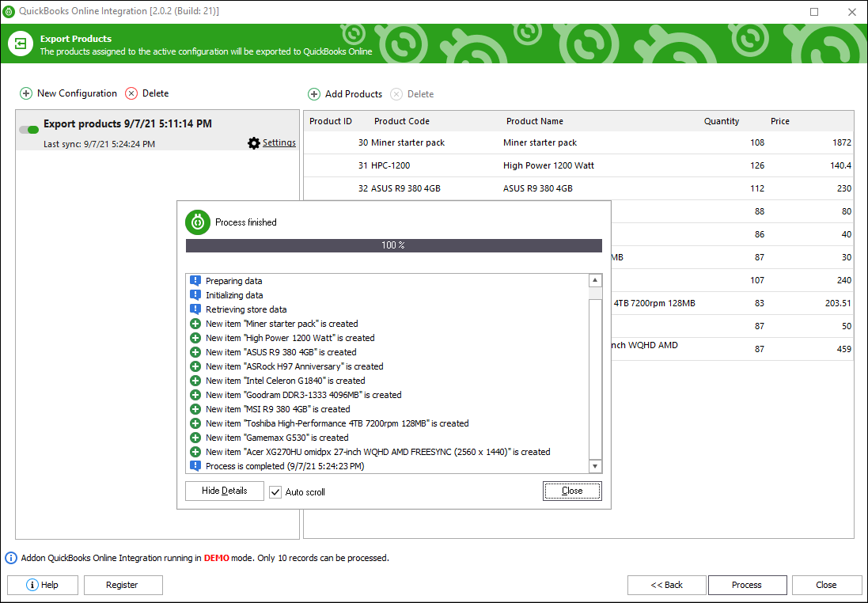Sort by Product ID column header

click(x=331, y=121)
